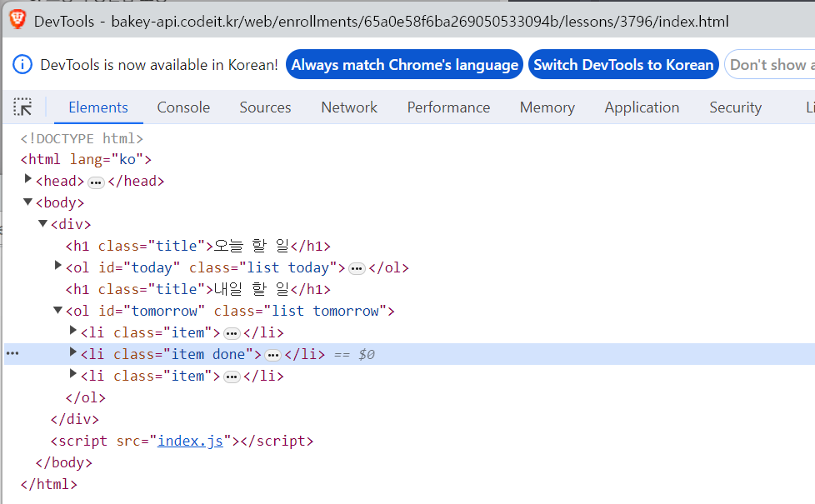Image resolution: width=815 pixels, height=504 pixels.
Task: Click the "list today" class attribute value
Action: [287, 267]
